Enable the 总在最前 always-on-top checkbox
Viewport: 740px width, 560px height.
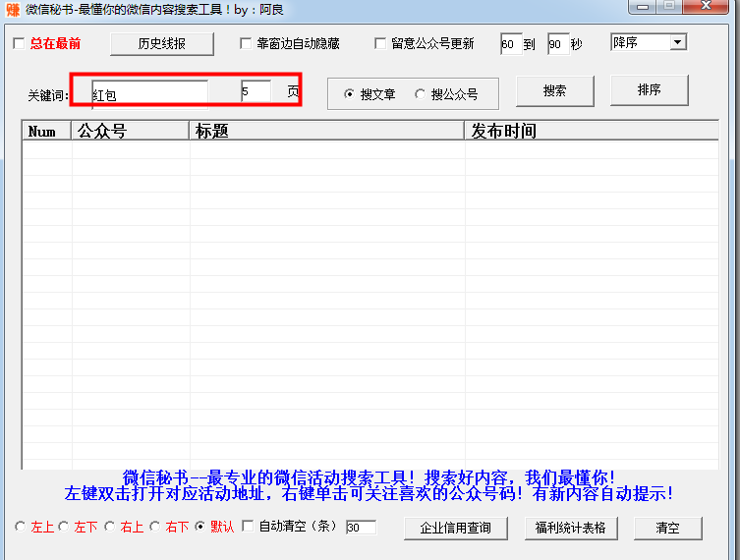tap(19, 44)
